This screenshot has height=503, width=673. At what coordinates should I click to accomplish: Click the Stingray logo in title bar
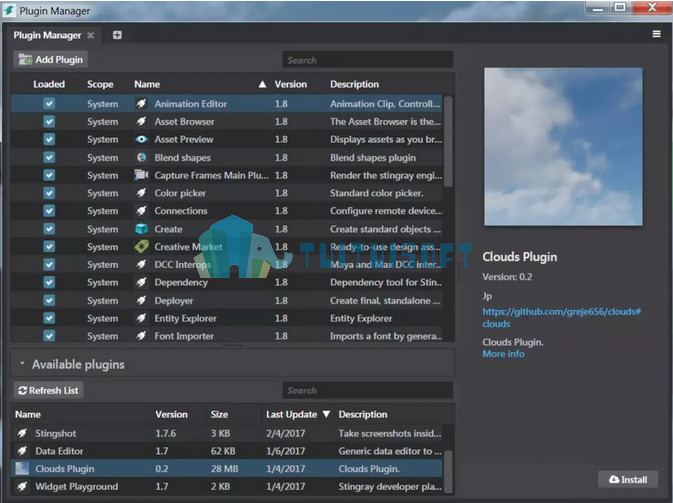9,10
